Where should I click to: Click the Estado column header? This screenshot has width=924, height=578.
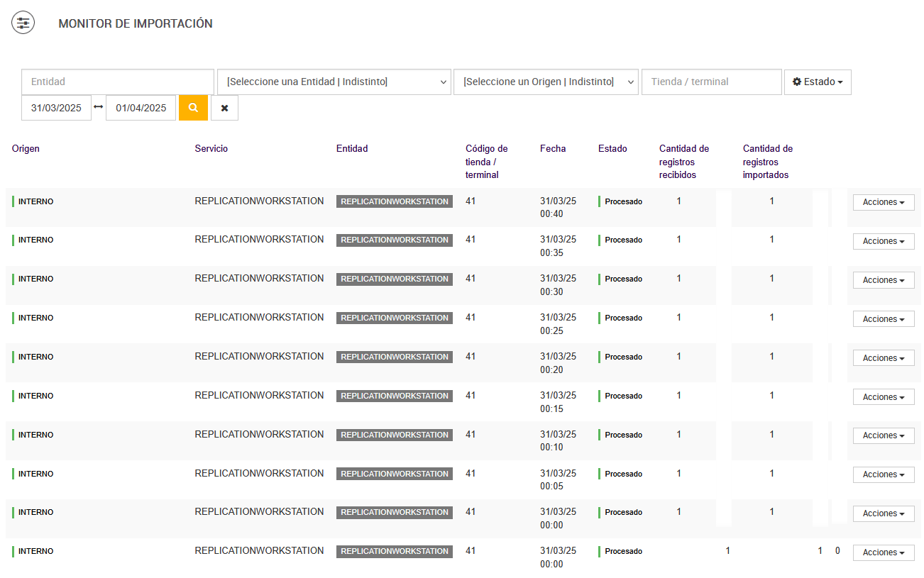coord(612,149)
